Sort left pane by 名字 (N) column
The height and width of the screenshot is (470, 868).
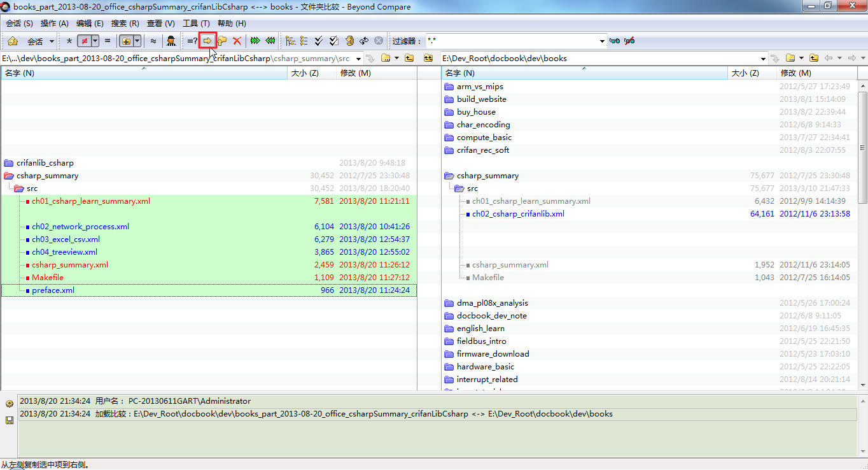pyautogui.click(x=144, y=73)
